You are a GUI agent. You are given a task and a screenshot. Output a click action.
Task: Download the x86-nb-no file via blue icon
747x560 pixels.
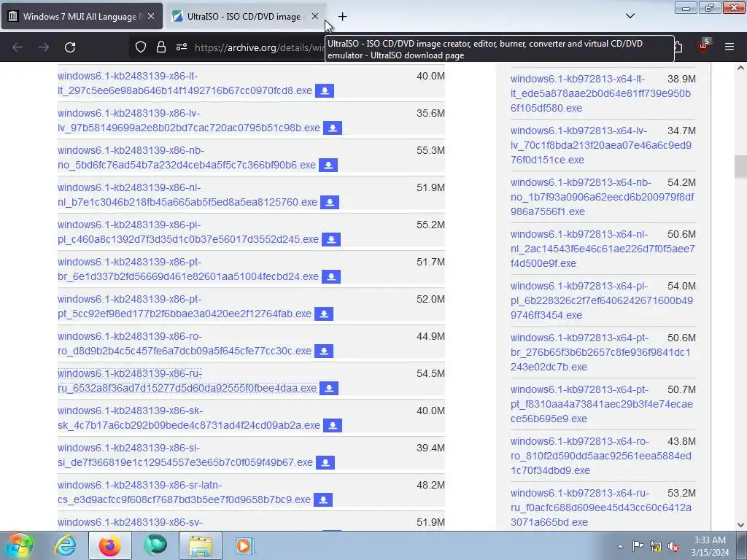328,165
